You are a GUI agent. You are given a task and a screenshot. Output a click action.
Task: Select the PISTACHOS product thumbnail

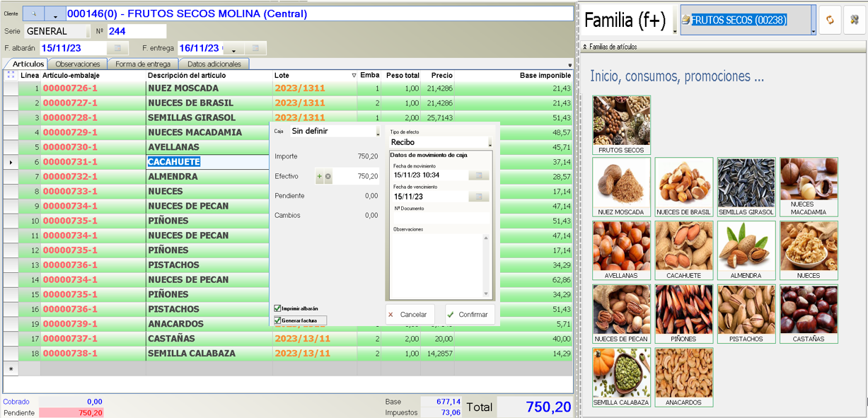[x=746, y=315]
